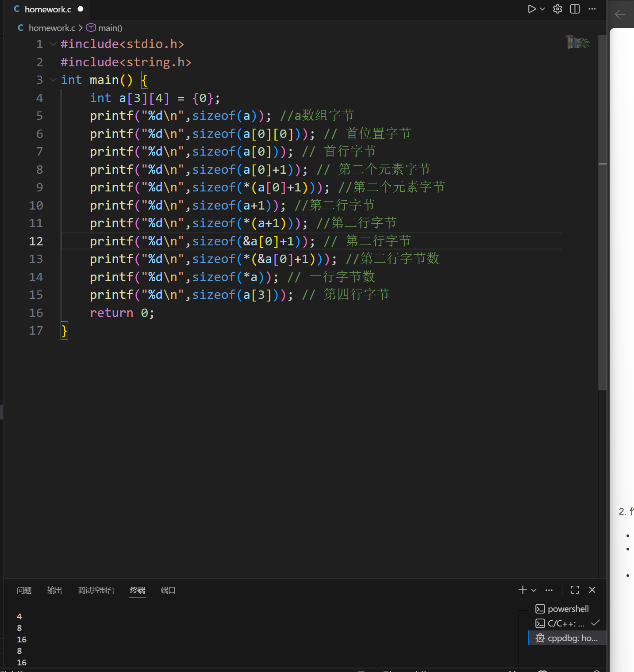634x672 pixels.
Task: Open the 调试控制台 panel tab
Action: coord(96,590)
